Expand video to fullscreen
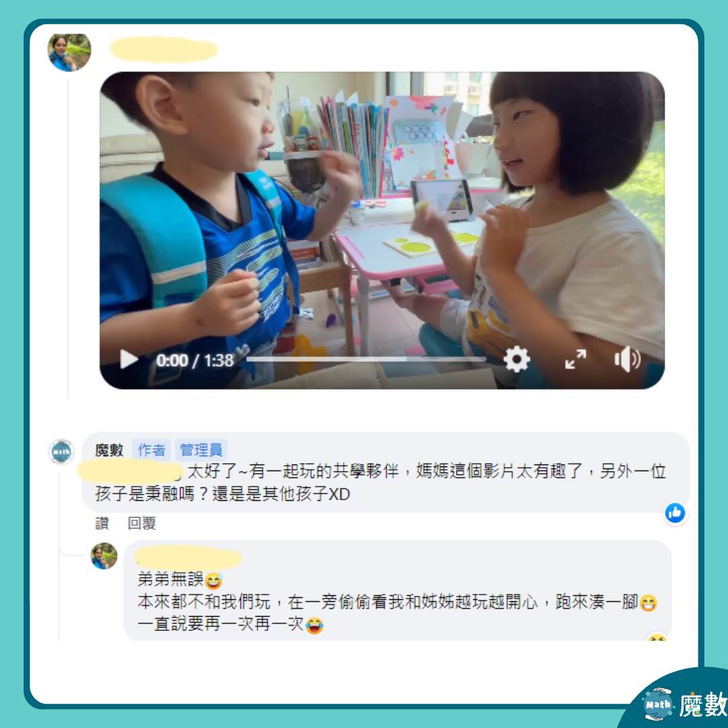Image resolution: width=728 pixels, height=728 pixels. click(575, 359)
